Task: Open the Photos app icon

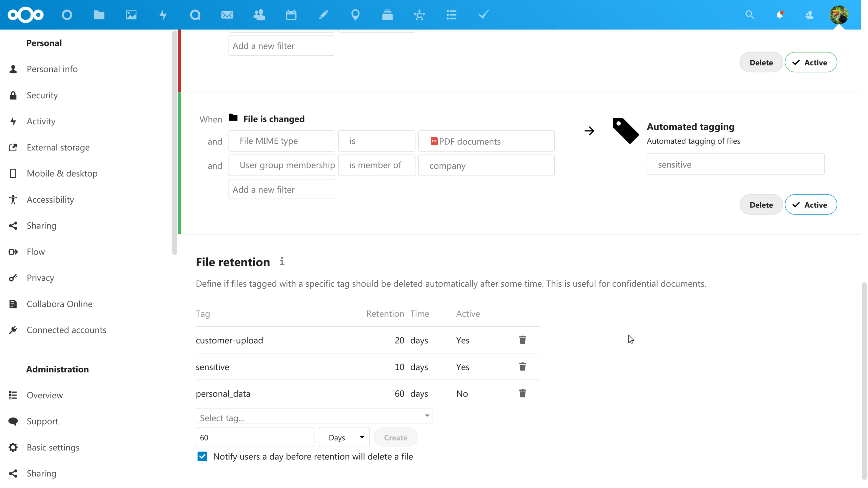Action: [131, 15]
